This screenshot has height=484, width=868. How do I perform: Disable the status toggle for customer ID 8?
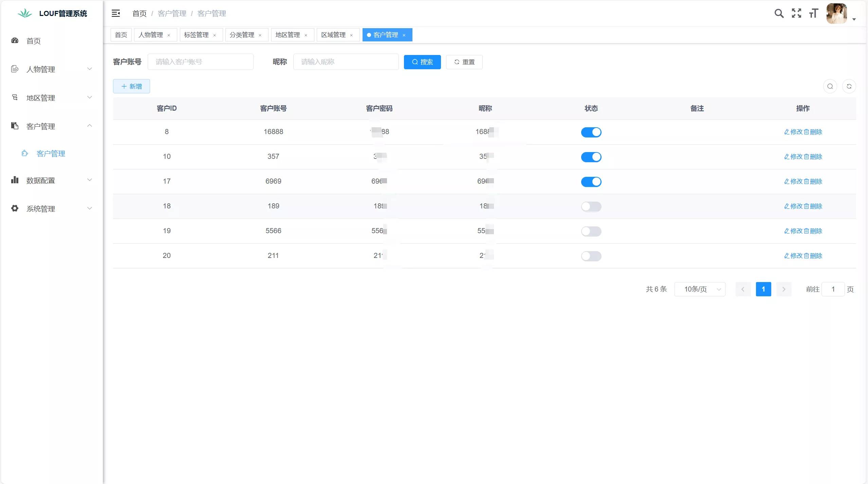tap(591, 132)
